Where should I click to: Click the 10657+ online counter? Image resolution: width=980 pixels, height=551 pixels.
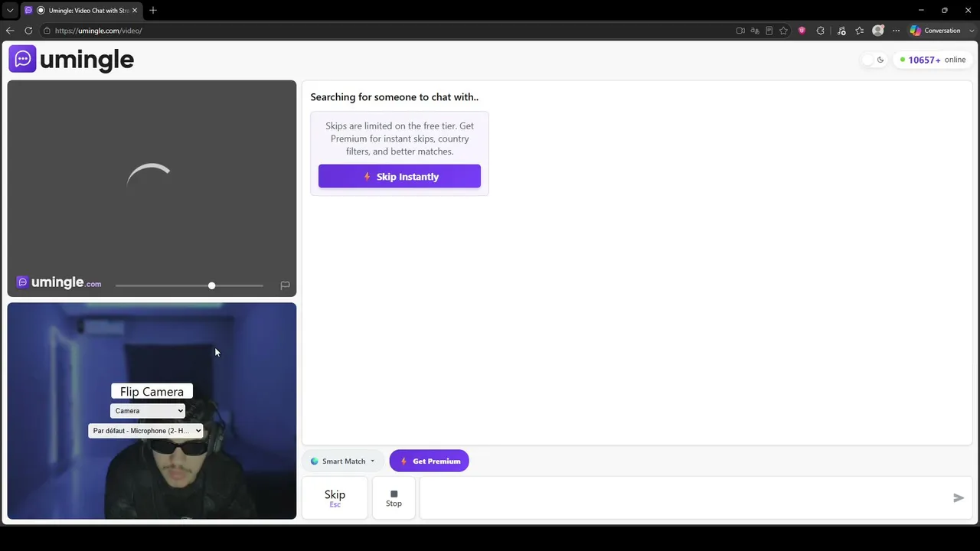(933, 60)
